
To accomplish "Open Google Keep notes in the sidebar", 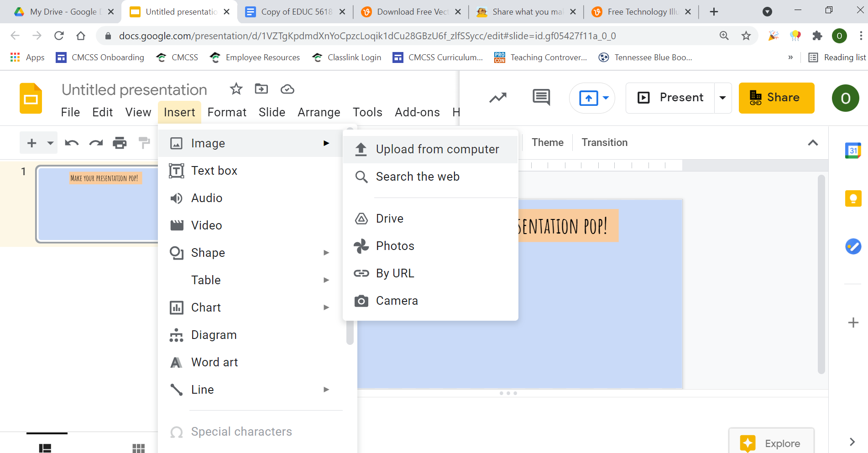I will (x=853, y=198).
